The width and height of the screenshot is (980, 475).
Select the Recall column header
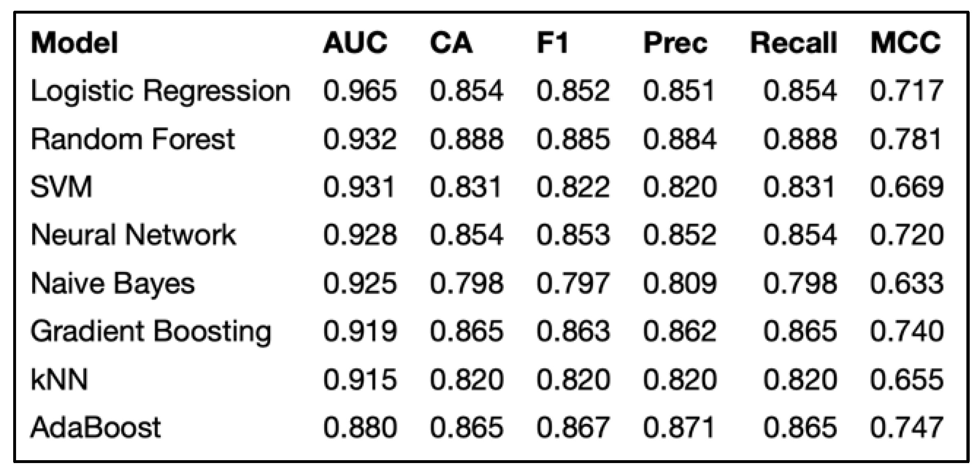click(x=793, y=42)
